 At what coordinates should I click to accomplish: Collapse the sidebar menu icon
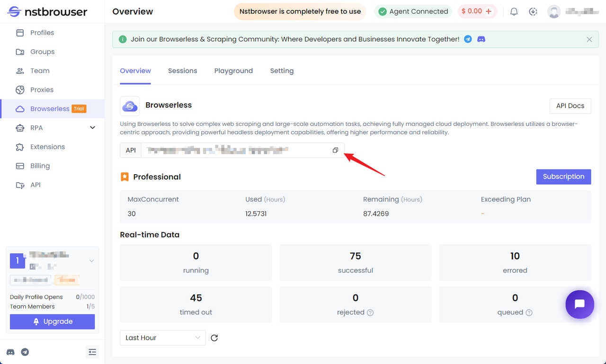92,352
